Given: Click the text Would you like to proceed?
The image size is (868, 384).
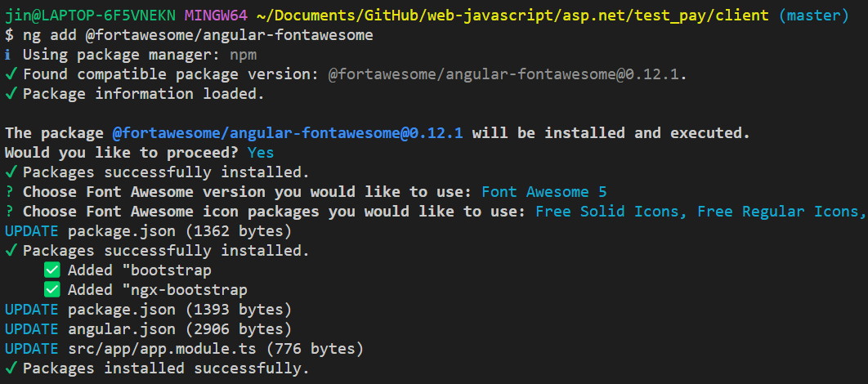Looking at the screenshot, I should coord(122,153).
